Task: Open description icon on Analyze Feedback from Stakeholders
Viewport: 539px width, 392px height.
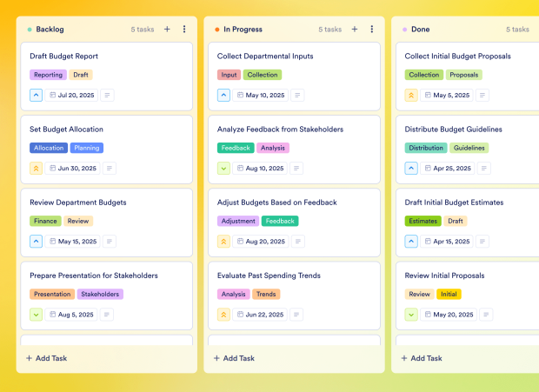Action: (x=296, y=169)
